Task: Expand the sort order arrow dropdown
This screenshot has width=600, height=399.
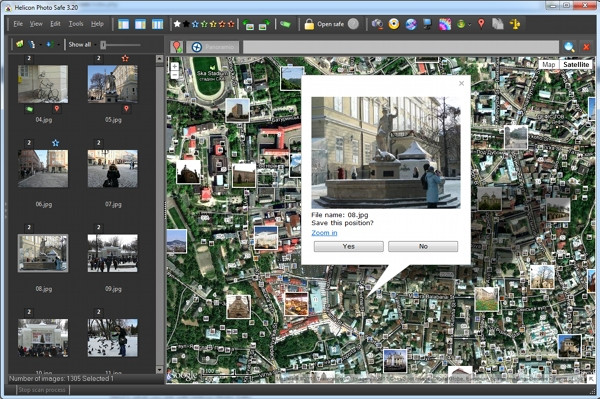Action: point(59,45)
